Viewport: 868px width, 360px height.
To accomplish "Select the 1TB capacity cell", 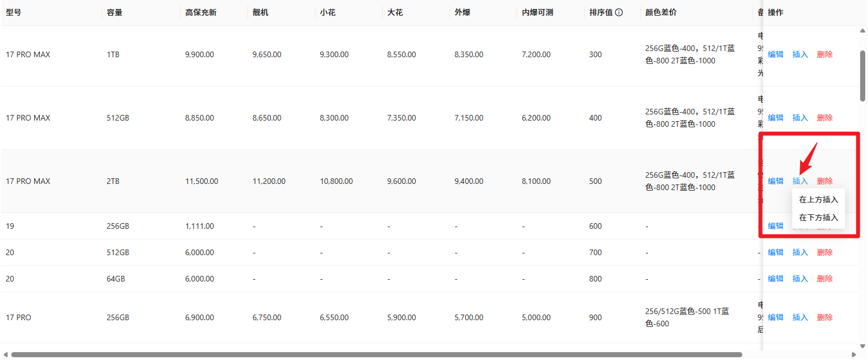I will (113, 54).
